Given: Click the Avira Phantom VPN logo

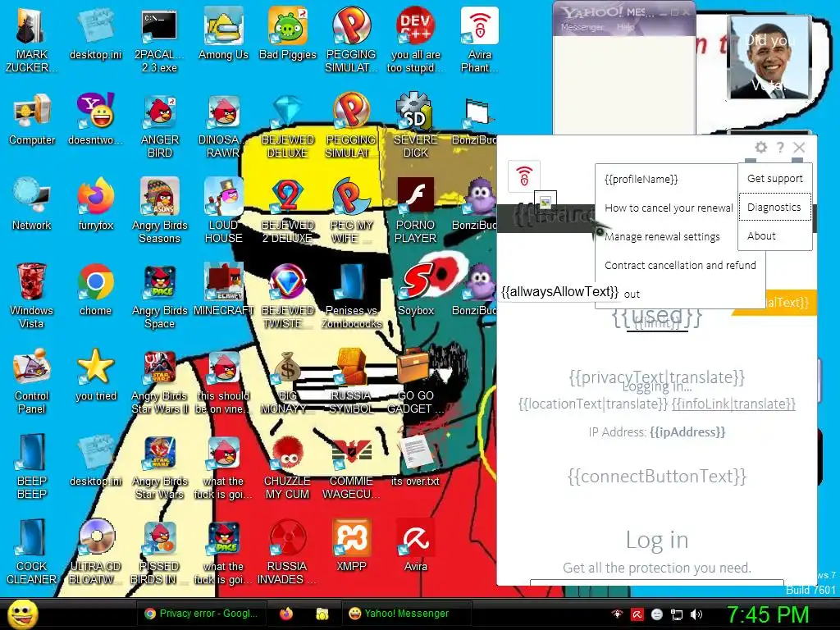Looking at the screenshot, I should [524, 176].
